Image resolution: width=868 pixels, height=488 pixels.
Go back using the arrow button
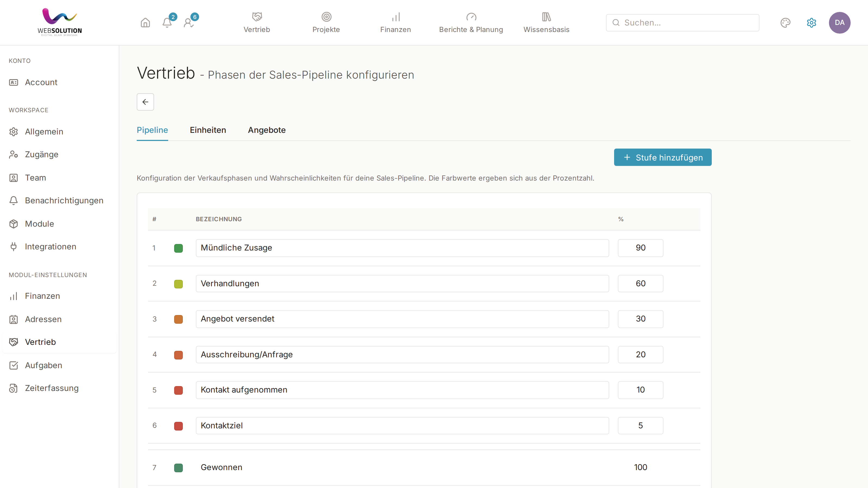(145, 102)
